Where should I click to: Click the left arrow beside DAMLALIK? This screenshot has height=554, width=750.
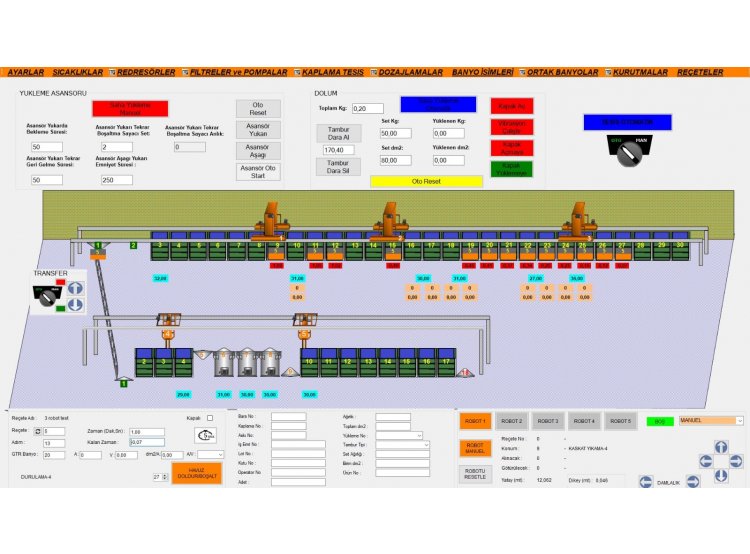click(x=647, y=482)
